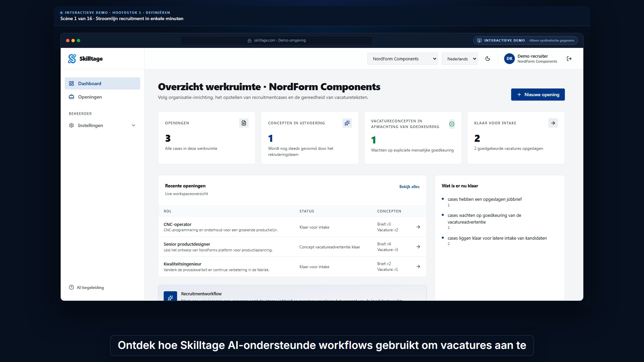Click the yellow minimize window dot
Image resolution: width=644 pixels, height=362 pixels.
(73, 41)
